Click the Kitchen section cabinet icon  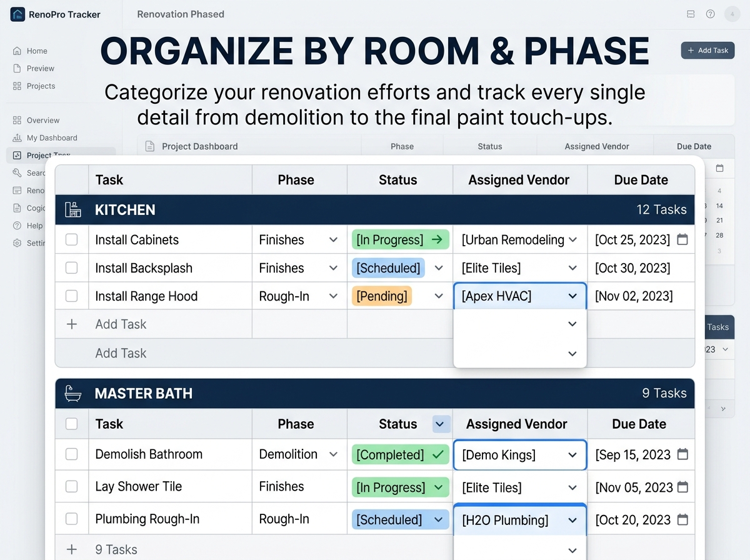pos(72,210)
